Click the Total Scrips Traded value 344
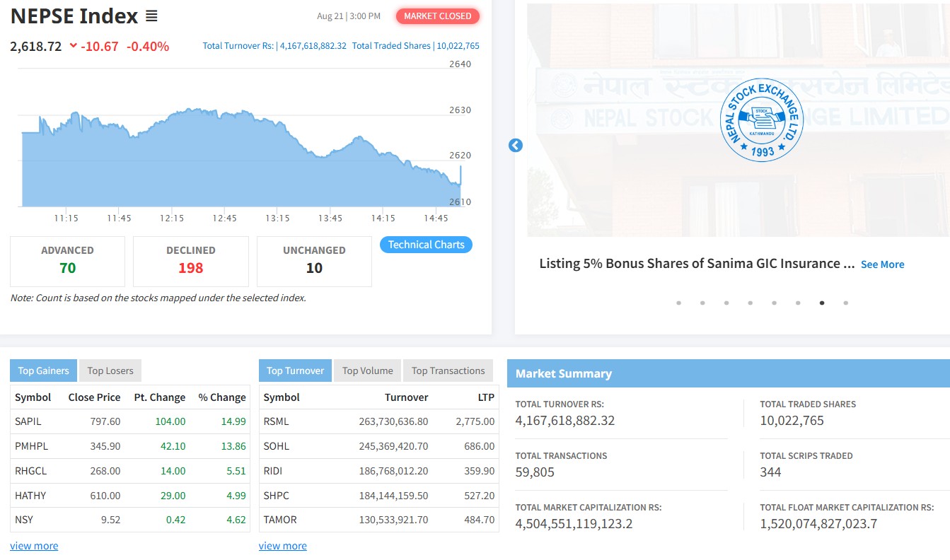950x560 pixels. pyautogui.click(x=771, y=472)
